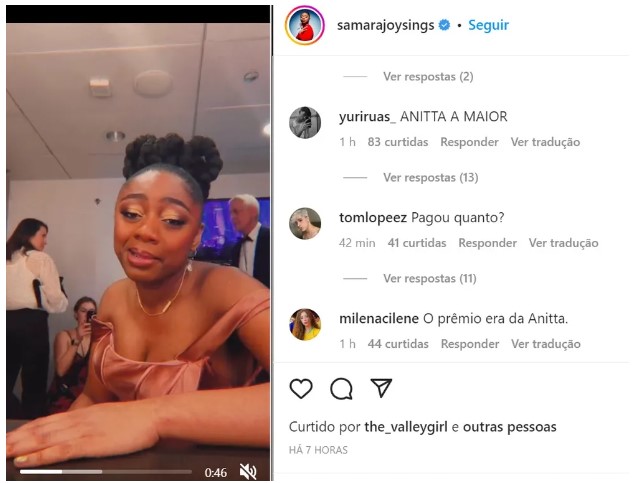
Task: Open outras pessoas likes list
Action: point(509,427)
